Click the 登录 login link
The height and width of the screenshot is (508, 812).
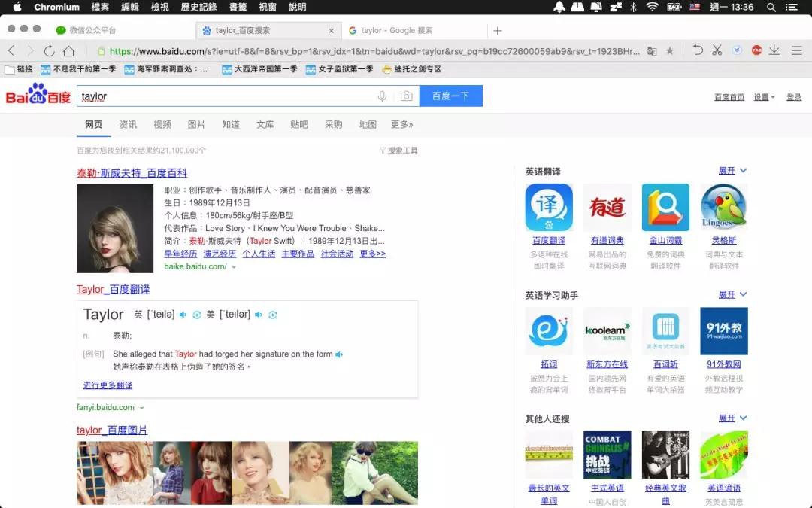pos(794,97)
